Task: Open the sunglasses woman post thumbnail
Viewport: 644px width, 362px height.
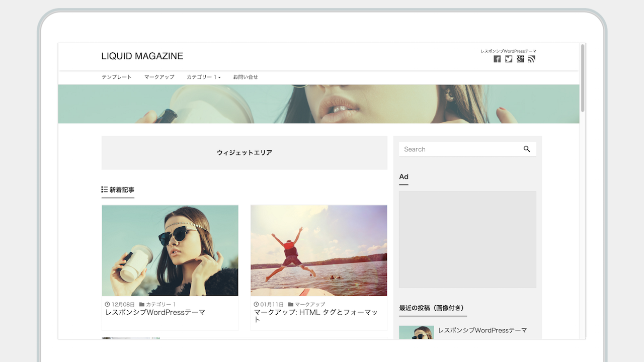Action: 170,250
